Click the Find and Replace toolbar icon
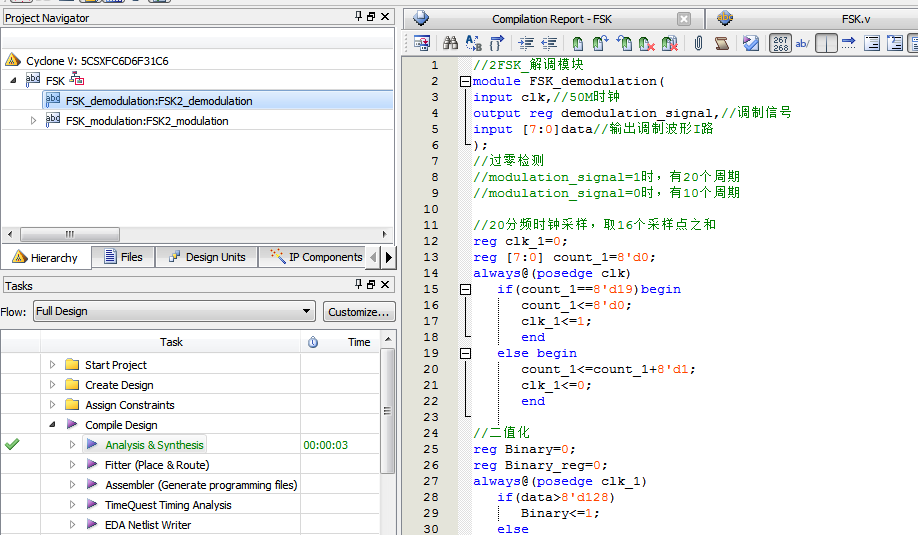 click(473, 43)
